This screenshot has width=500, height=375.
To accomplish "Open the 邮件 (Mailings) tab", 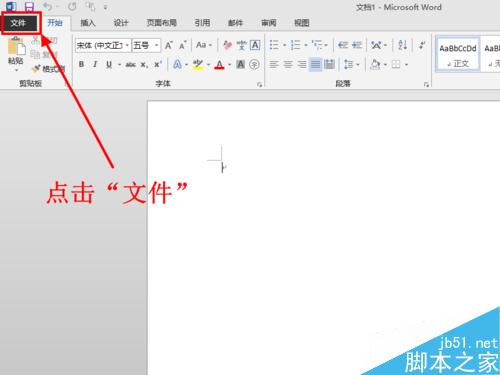I will tap(235, 23).
